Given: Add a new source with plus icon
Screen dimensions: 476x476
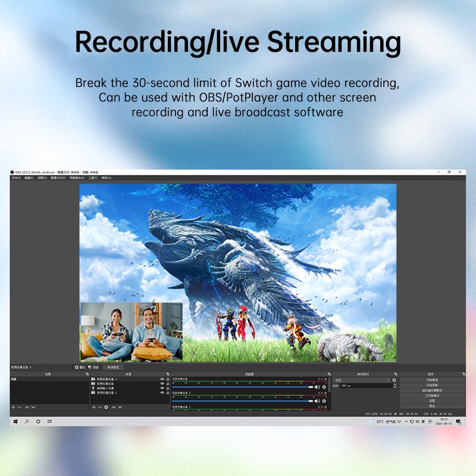Looking at the screenshot, I should click(93, 407).
